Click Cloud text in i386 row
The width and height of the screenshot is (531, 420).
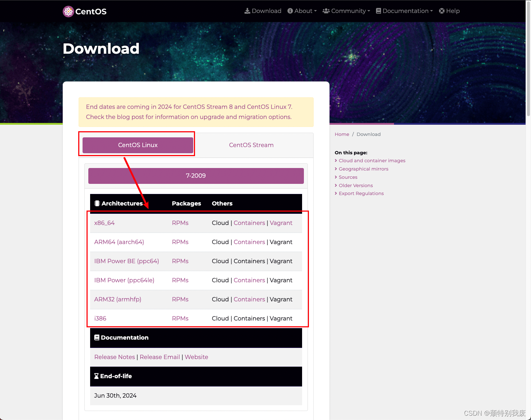click(x=220, y=318)
